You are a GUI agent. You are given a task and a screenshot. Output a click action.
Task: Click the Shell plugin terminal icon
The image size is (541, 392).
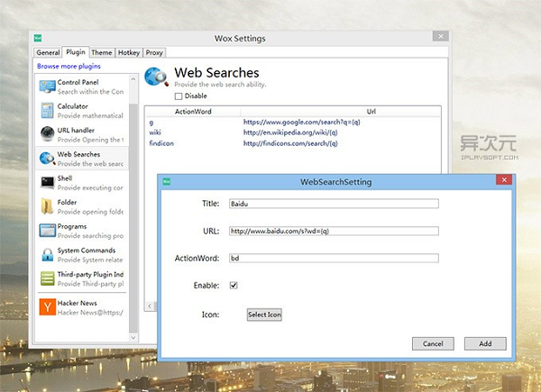click(x=47, y=182)
